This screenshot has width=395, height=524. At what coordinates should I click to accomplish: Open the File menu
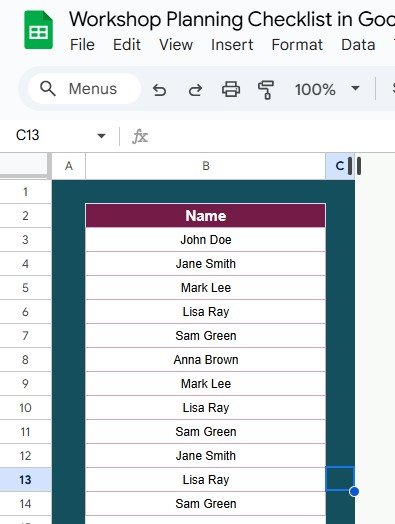pyautogui.click(x=82, y=45)
